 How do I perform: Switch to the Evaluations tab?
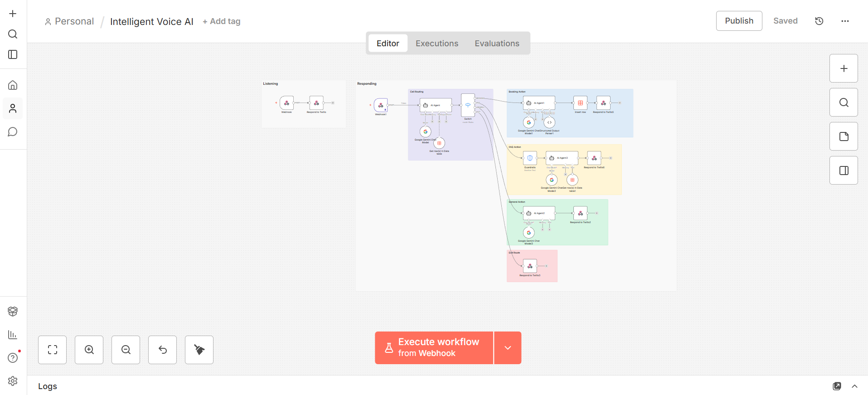pyautogui.click(x=497, y=44)
